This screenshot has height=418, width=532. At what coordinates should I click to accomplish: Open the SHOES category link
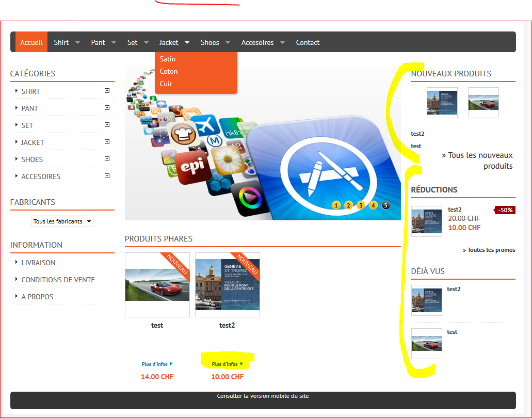click(x=32, y=159)
